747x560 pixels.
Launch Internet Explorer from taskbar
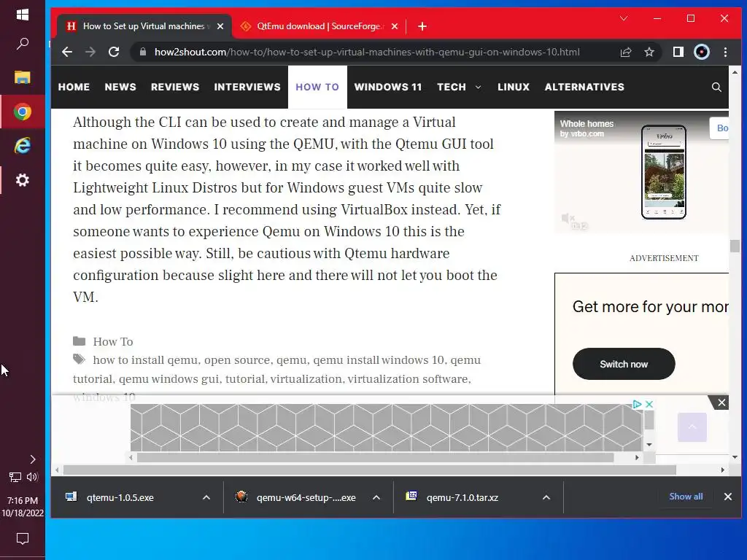(23, 146)
